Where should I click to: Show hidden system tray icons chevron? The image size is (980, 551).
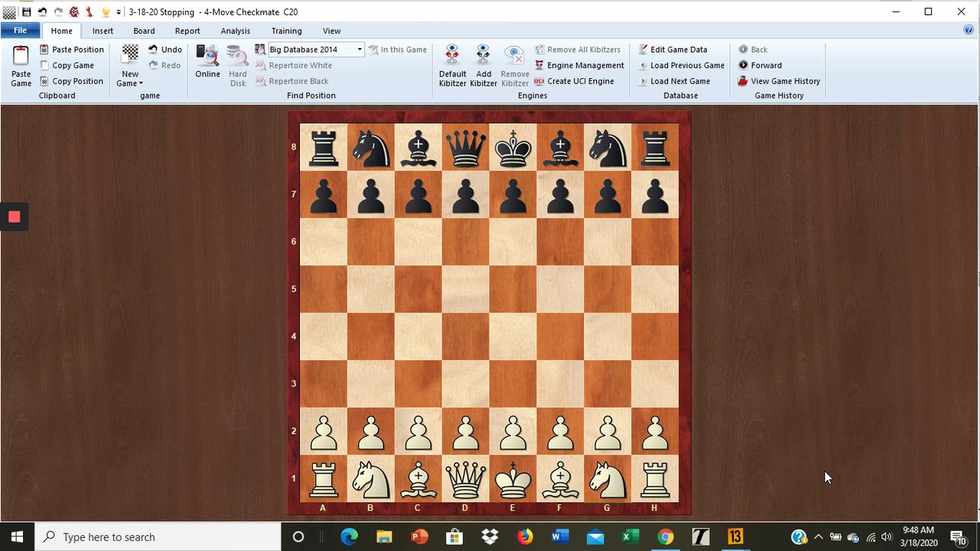tap(818, 536)
